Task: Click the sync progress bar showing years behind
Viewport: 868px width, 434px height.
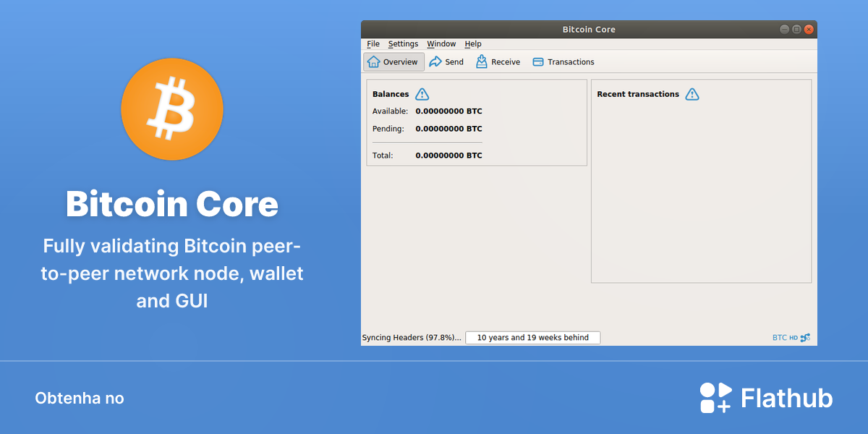Action: (532, 338)
